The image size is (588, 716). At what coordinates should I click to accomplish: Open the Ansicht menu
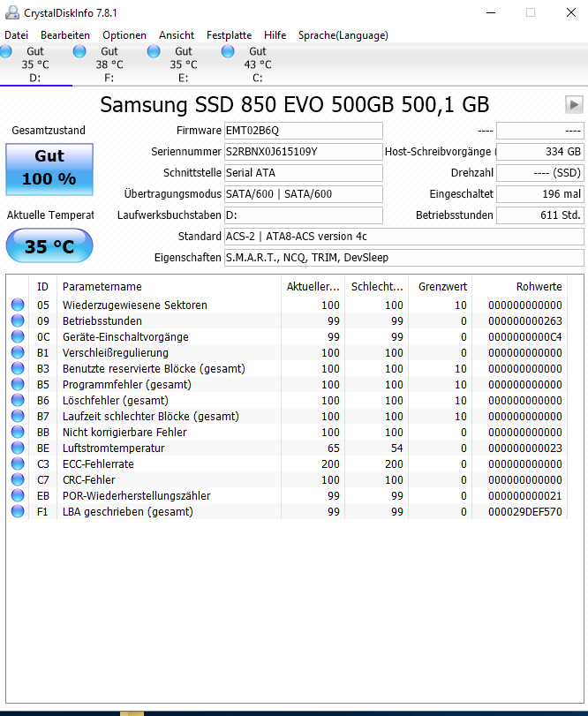(177, 35)
